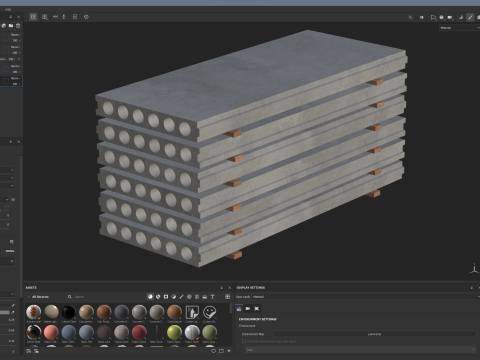This screenshot has height=360, width=480.
Task: Click All libraries label in Assets
Action: (40, 297)
